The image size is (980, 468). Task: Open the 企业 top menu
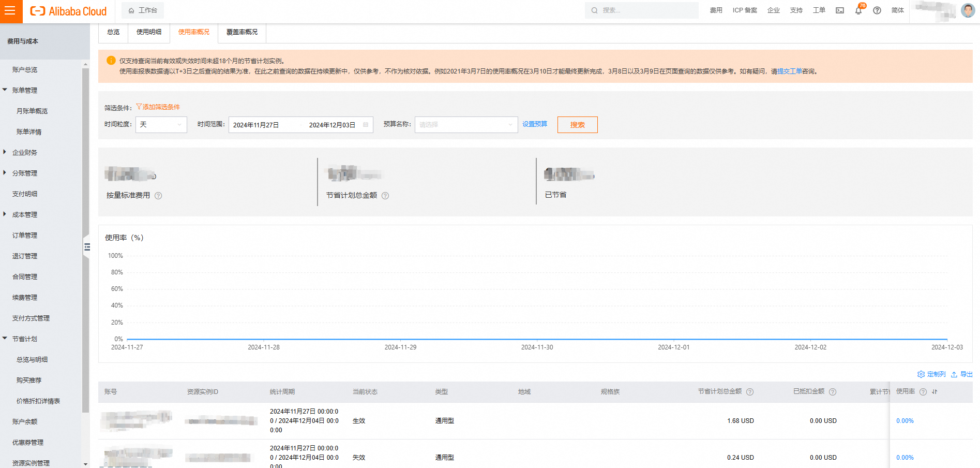pyautogui.click(x=774, y=10)
